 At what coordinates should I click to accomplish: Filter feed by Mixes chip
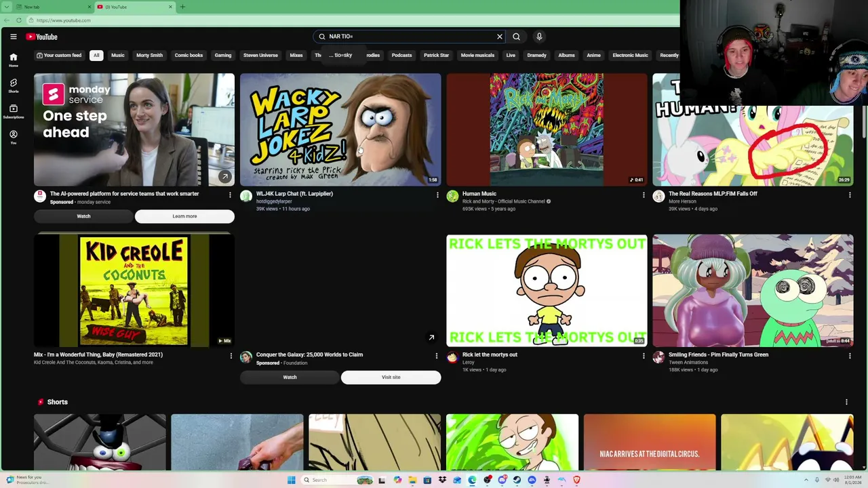[296, 56]
